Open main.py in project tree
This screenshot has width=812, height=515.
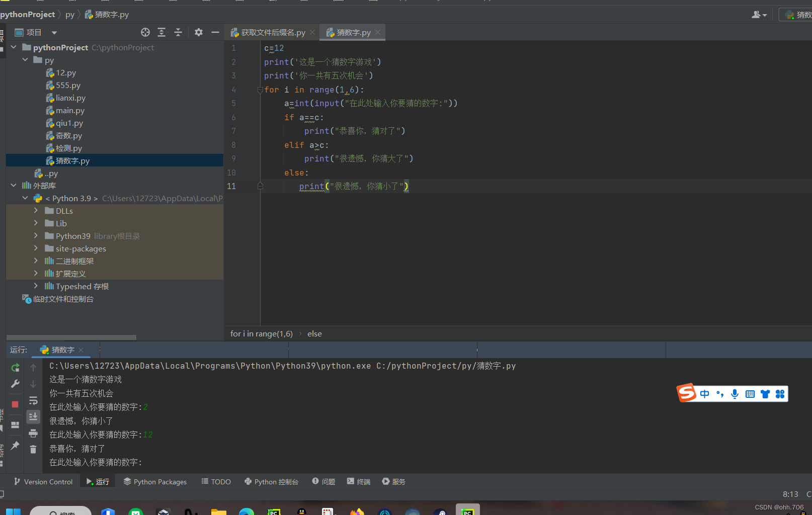pyautogui.click(x=70, y=110)
